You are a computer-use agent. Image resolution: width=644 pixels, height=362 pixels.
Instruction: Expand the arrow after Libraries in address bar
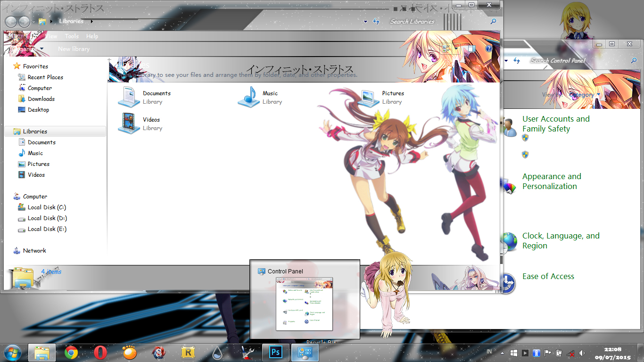(x=91, y=21)
